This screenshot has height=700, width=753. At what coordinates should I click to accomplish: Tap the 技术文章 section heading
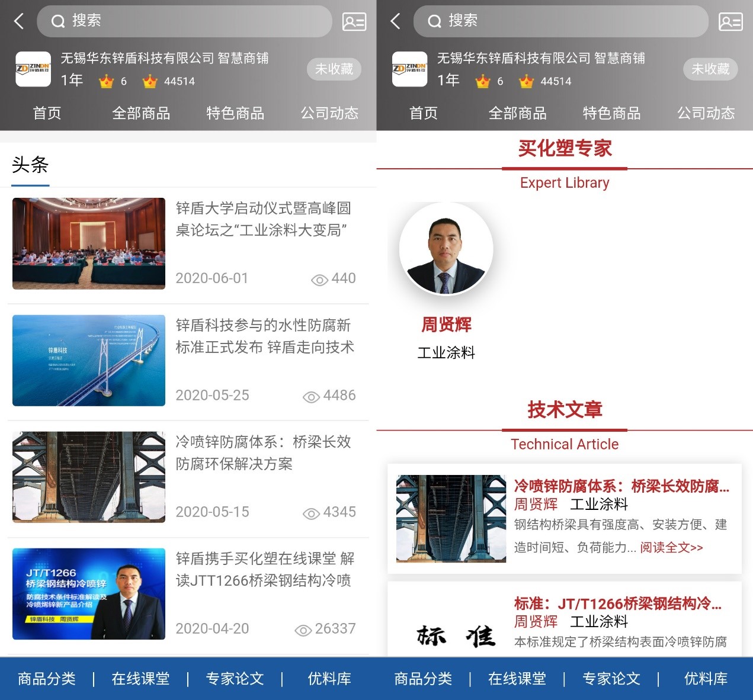pyautogui.click(x=565, y=409)
